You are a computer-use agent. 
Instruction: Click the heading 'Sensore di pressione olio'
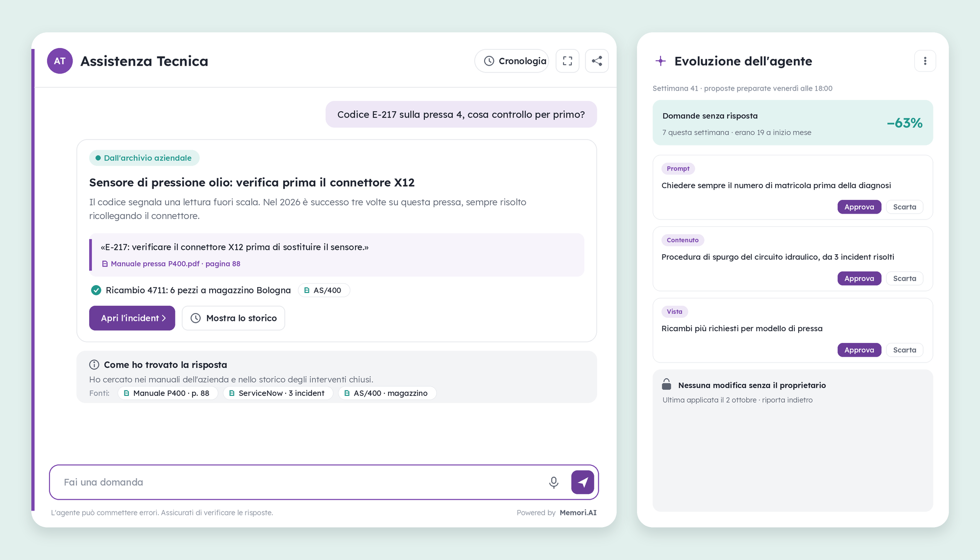(252, 182)
